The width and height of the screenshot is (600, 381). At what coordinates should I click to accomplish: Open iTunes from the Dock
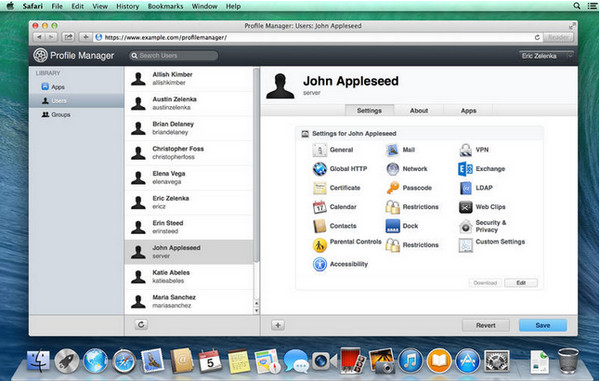pos(410,361)
